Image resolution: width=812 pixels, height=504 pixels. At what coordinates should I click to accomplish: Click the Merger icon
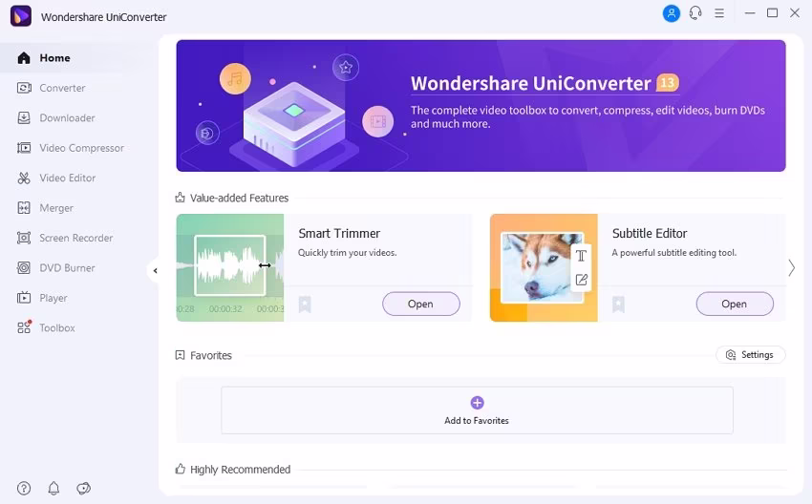pyautogui.click(x=24, y=208)
